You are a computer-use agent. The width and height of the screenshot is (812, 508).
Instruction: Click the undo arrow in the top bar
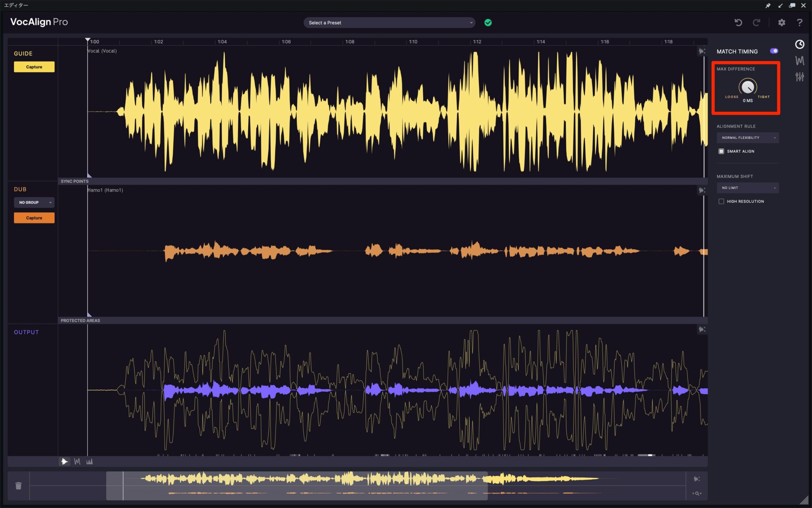[x=738, y=23]
